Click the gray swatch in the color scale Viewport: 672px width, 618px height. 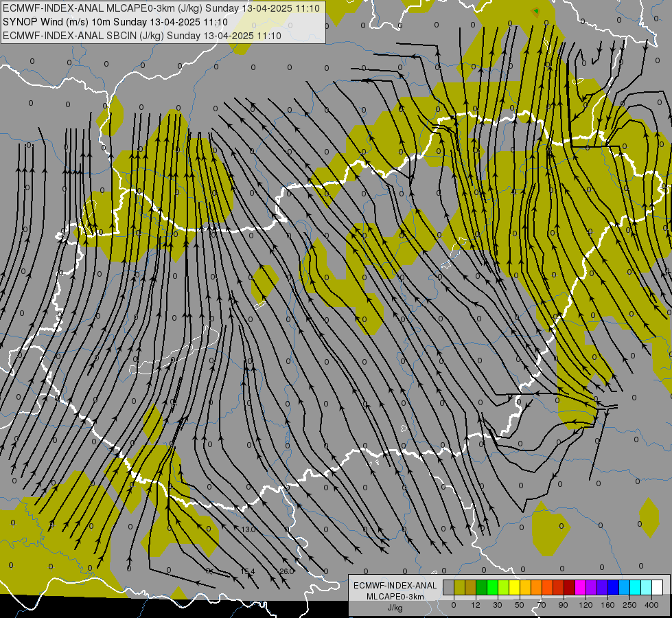pyautogui.click(x=449, y=587)
